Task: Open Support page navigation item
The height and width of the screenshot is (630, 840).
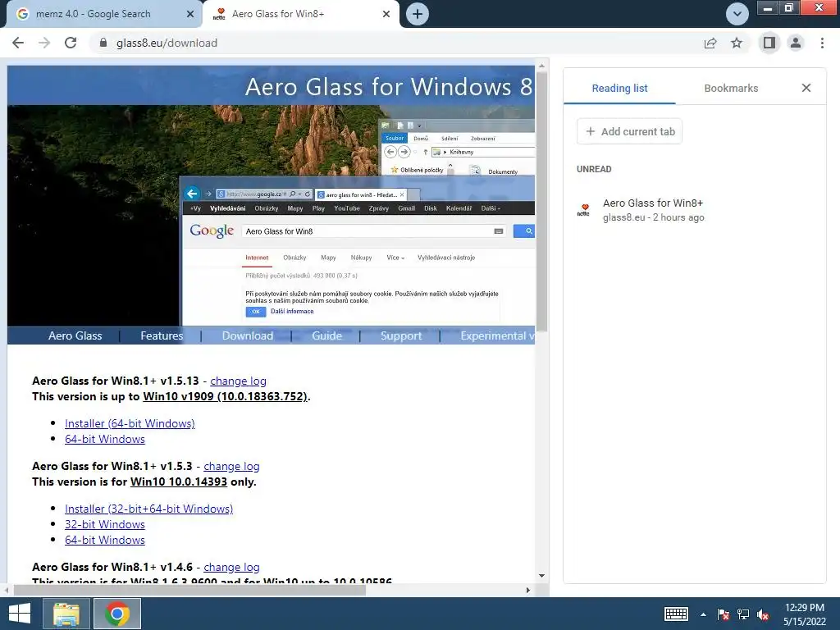Action: 401,336
